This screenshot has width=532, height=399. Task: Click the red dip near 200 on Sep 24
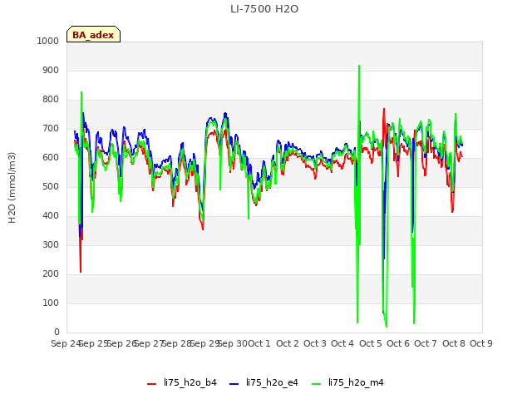tap(81, 272)
